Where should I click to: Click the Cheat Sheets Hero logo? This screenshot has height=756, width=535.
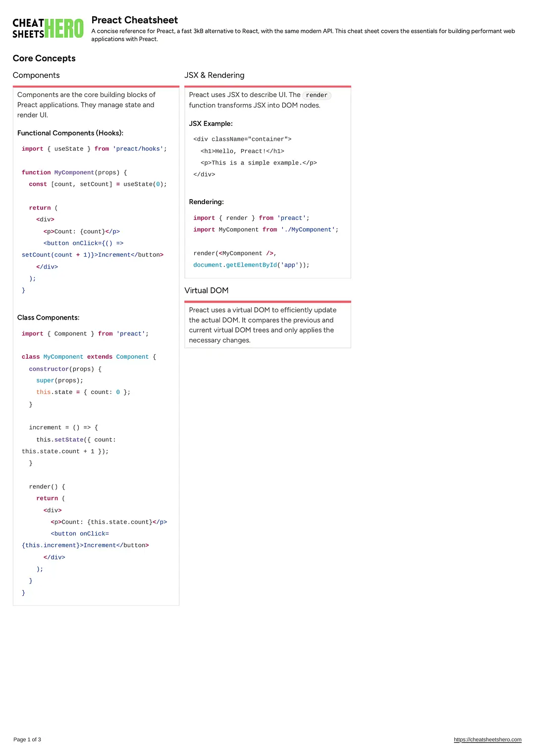click(48, 29)
